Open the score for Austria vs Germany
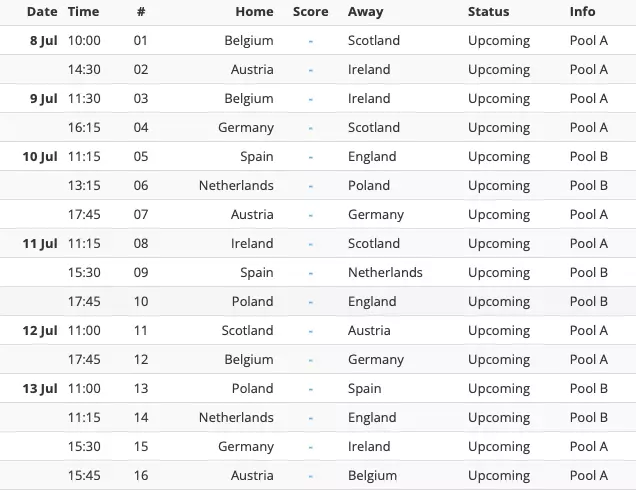Screen dimensions: 636x491 coord(311,215)
